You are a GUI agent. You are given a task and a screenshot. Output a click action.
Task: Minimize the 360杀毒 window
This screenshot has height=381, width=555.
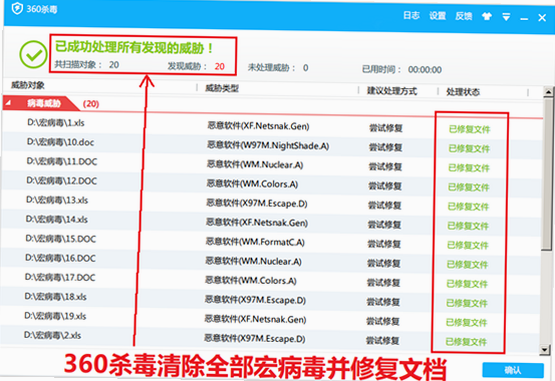point(524,18)
